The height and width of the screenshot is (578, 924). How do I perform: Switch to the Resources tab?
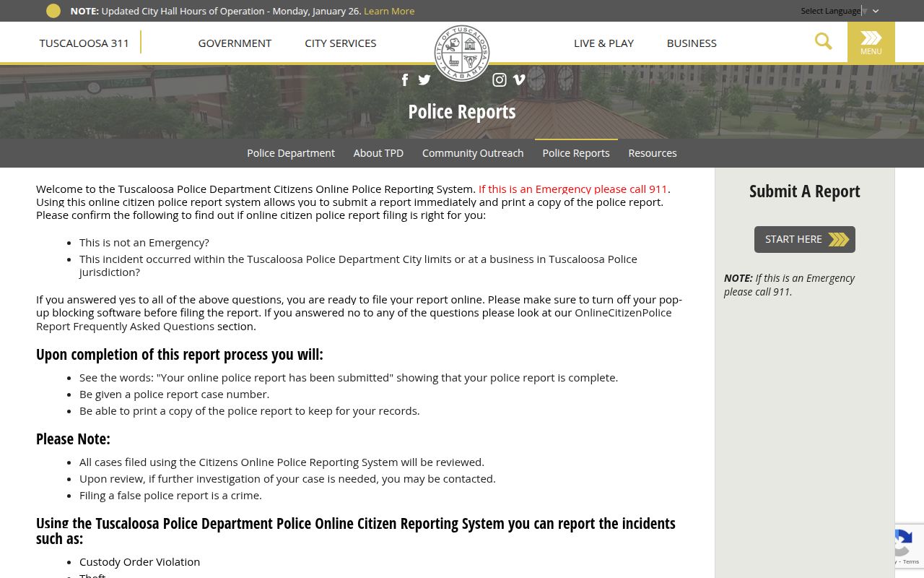[x=653, y=153]
